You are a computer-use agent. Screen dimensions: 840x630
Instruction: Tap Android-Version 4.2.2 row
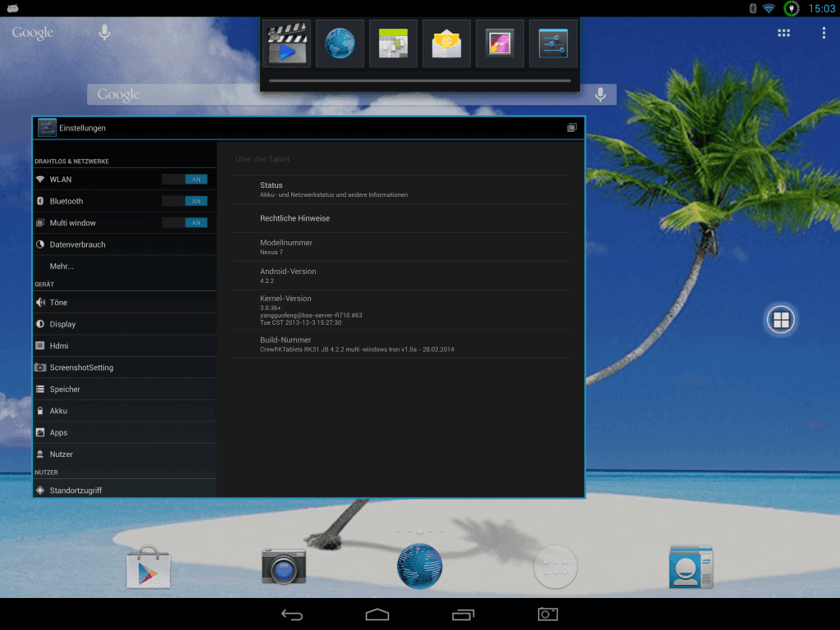click(x=400, y=276)
